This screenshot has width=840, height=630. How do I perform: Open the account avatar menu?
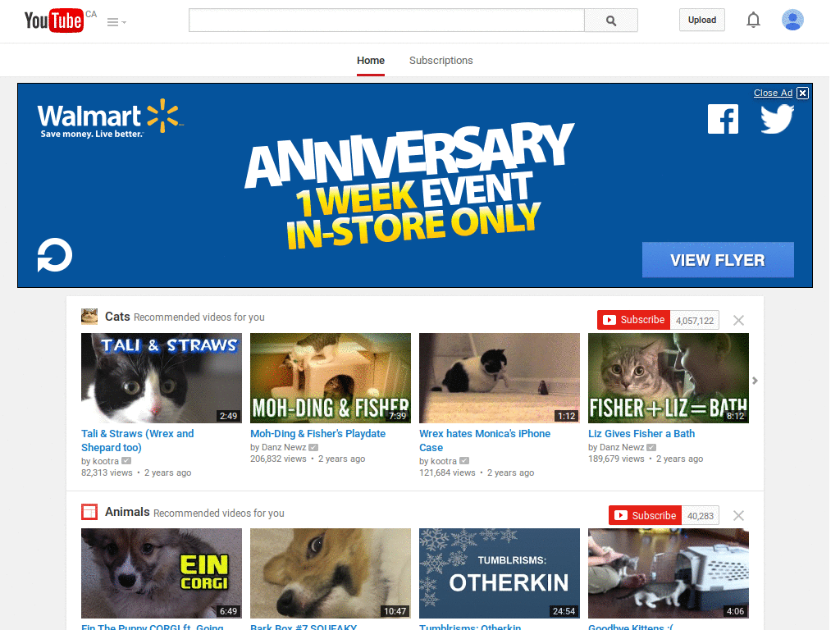[x=792, y=20]
